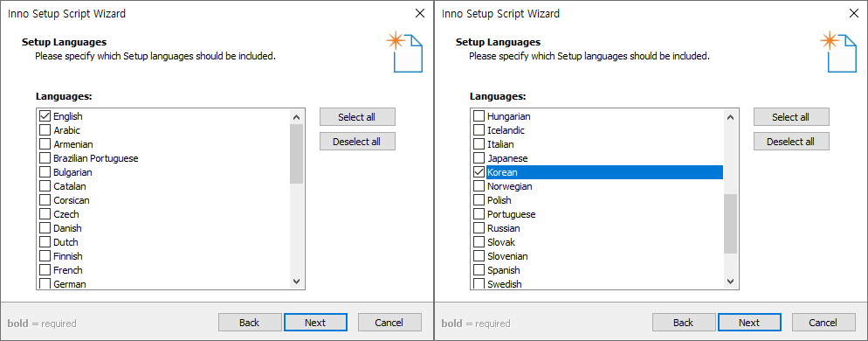Screen dimensions: 868x341
Task: Deselect all languages in left window
Action: click(357, 142)
